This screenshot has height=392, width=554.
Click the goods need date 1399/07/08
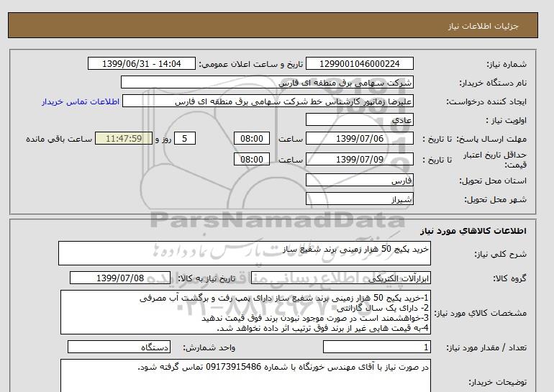[120, 278]
